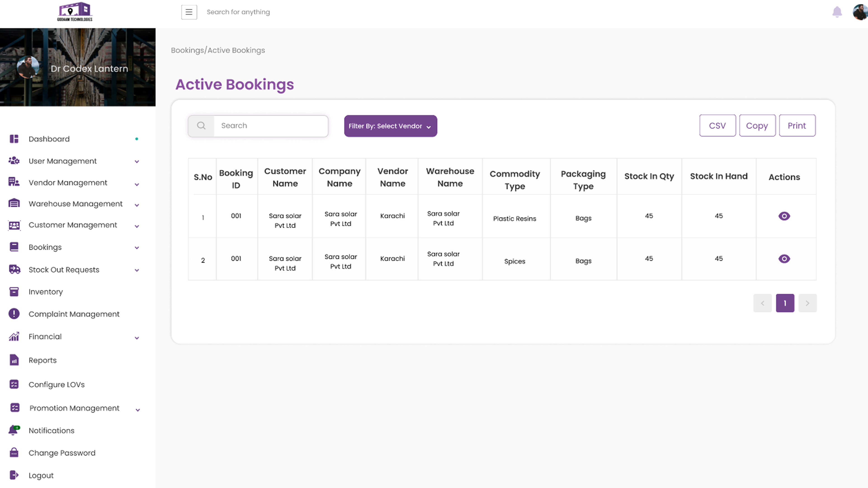868x488 pixels.
Task: Click the Inventory box icon
Action: [x=14, y=292]
